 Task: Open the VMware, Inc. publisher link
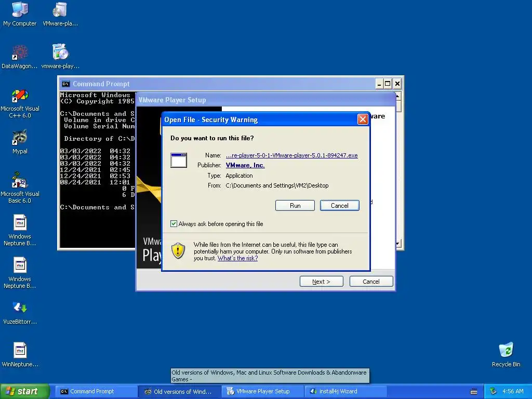245,165
